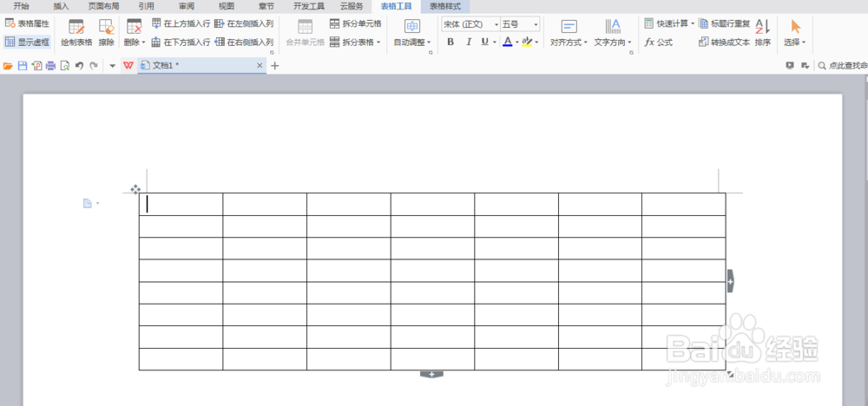Toggle italic formatting
Screen dimensions: 868x406
(x=469, y=42)
